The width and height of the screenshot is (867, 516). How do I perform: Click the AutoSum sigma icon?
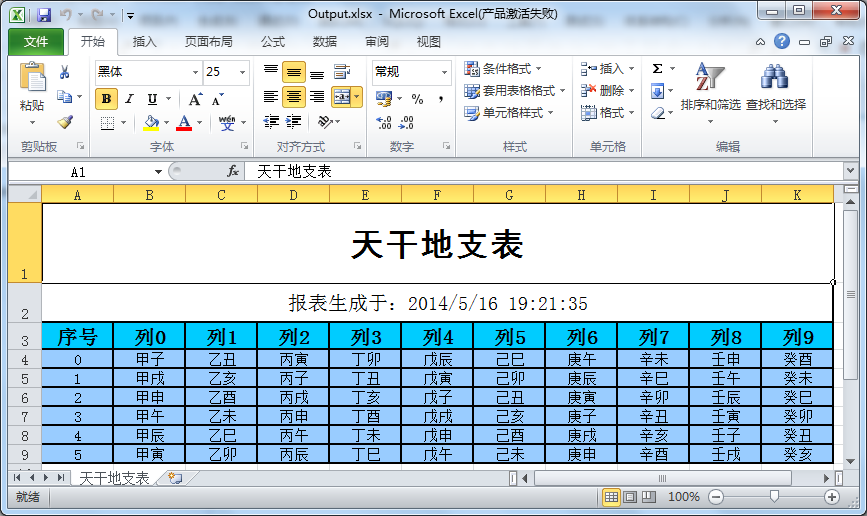point(657,69)
